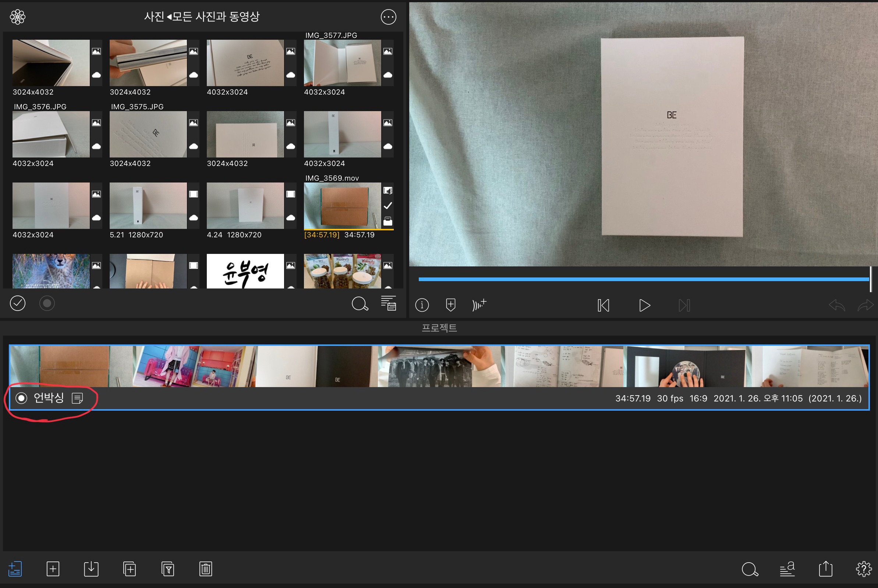Viewport: 878px width, 588px height.
Task: Toggle select-all checkmark in media browser
Action: pos(18,303)
